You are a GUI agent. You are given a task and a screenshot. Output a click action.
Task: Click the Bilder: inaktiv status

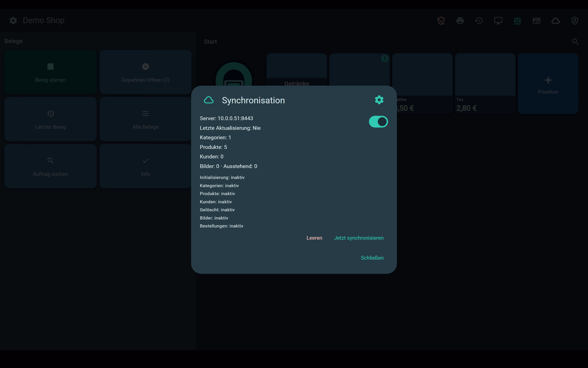point(214,218)
